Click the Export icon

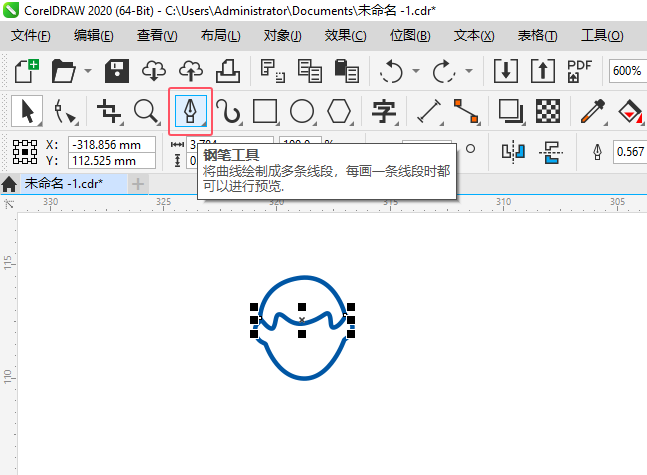point(543,71)
